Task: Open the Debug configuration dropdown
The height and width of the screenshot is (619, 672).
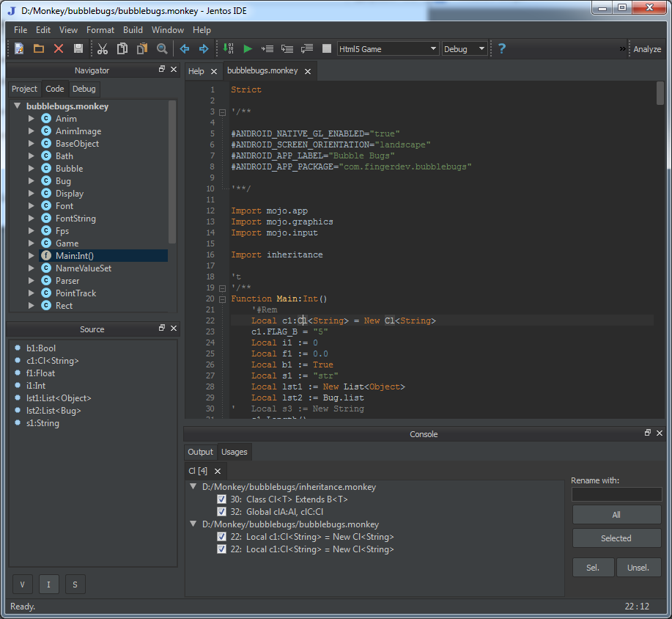Action: click(x=465, y=49)
